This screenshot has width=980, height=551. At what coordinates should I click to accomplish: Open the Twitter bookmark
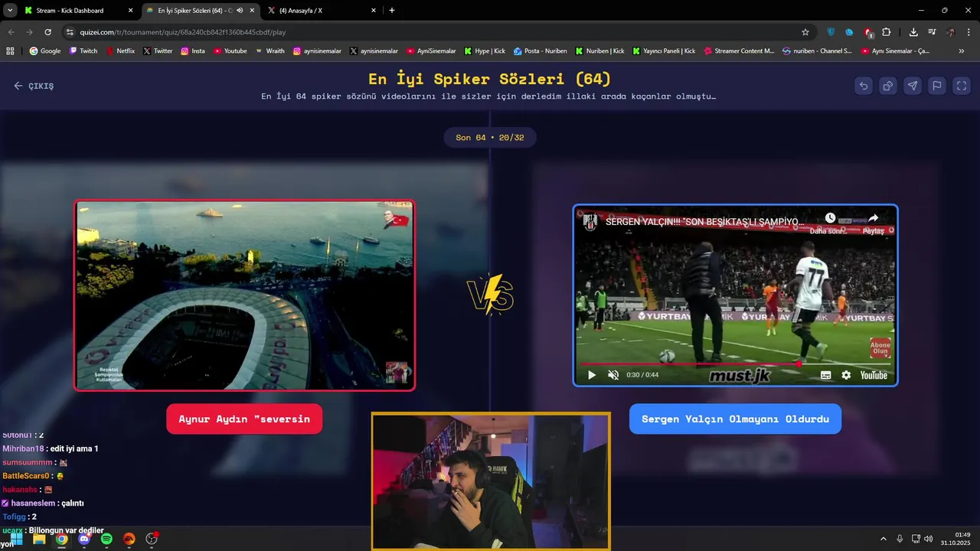pos(158,51)
